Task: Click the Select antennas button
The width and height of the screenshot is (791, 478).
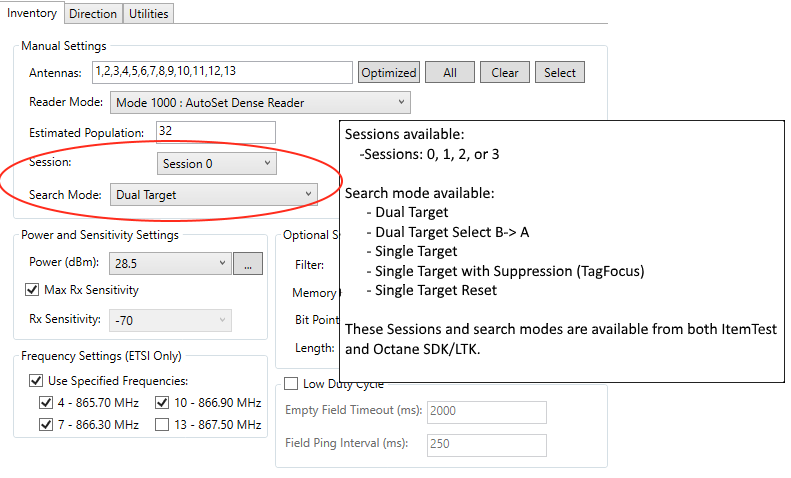Action: 559,73
